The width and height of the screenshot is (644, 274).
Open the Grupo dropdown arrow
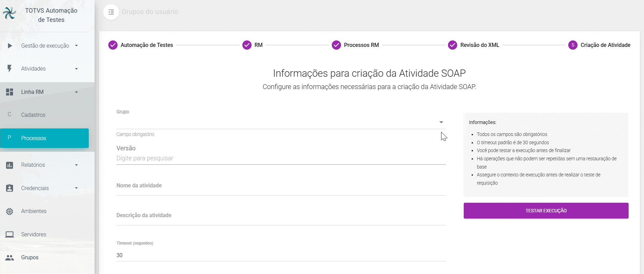pos(441,122)
